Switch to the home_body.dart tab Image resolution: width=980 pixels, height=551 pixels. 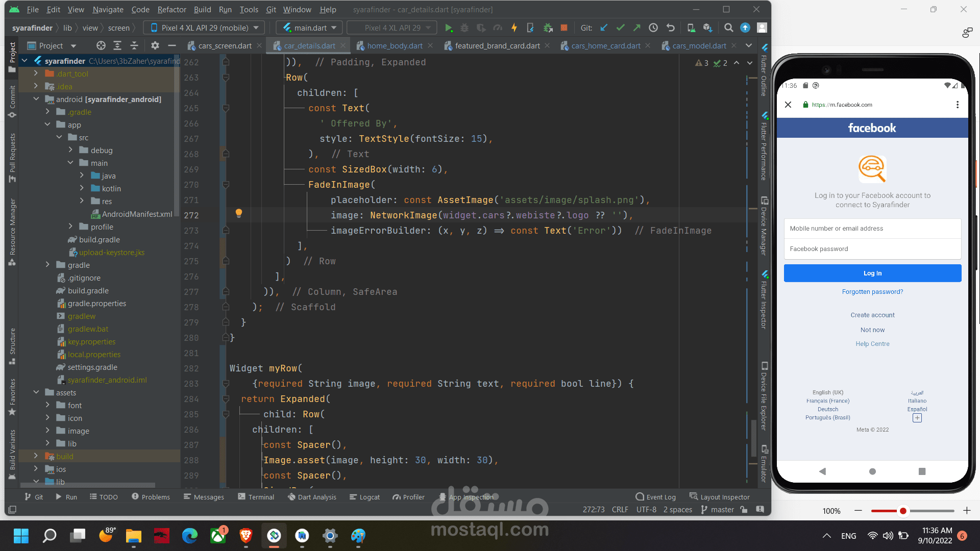[395, 46]
